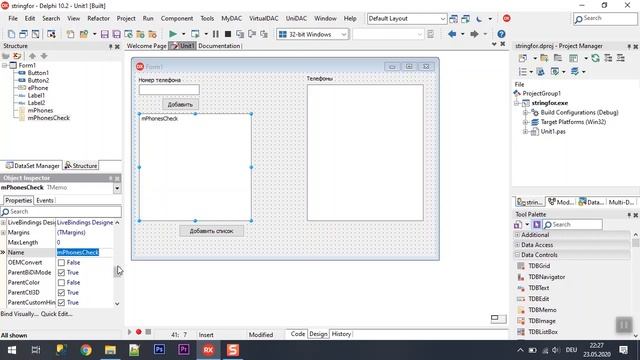Open Photoshop from Windows taskbar

(x=159, y=350)
